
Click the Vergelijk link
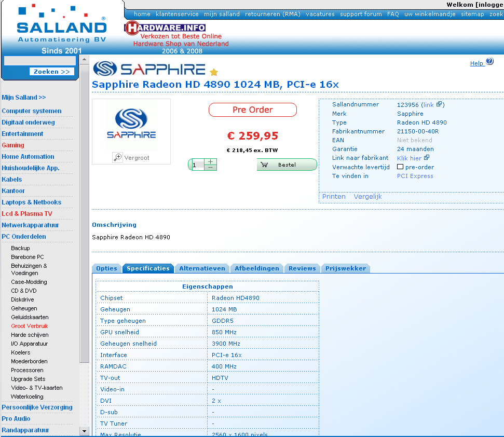click(367, 196)
